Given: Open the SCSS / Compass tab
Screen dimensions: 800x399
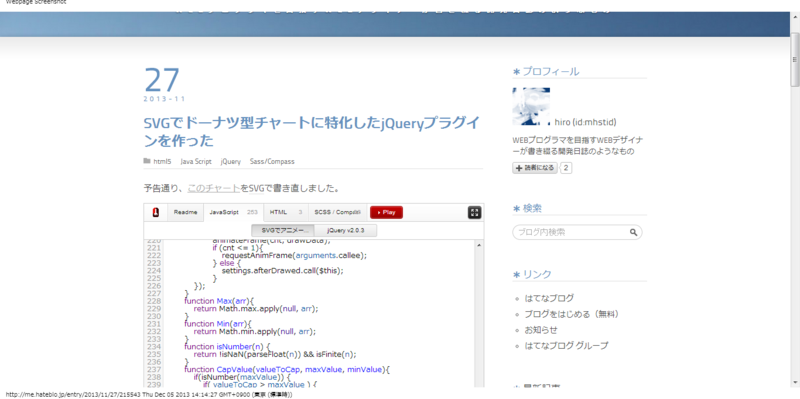Looking at the screenshot, I should pos(337,212).
